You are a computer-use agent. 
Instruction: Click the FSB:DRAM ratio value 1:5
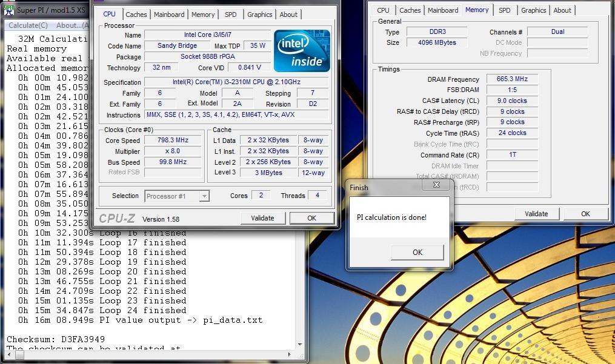click(512, 90)
